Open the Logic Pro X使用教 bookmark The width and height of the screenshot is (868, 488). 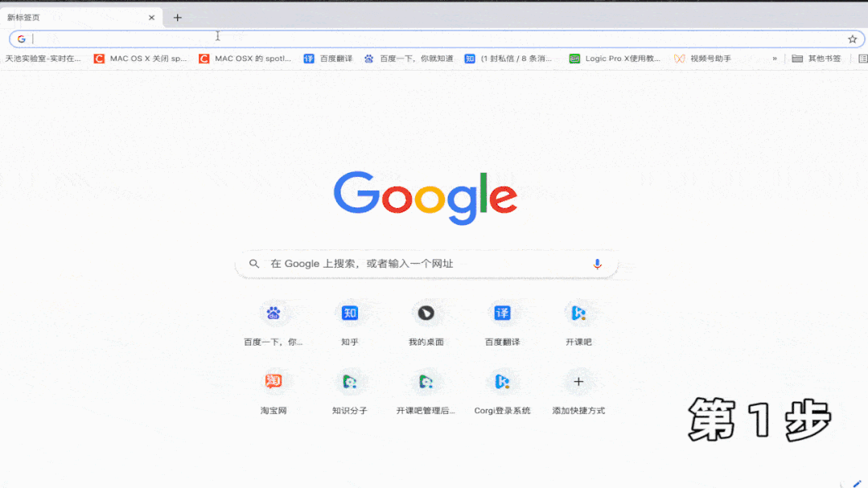coord(615,59)
